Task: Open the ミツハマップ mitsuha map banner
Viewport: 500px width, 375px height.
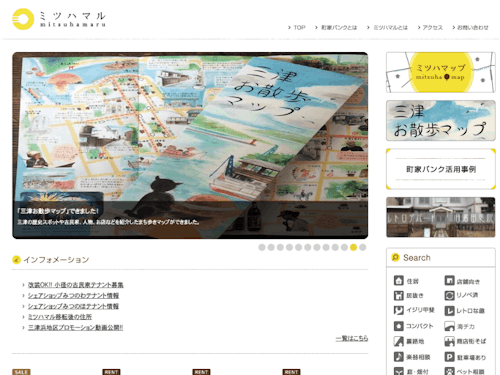Action: pos(441,72)
